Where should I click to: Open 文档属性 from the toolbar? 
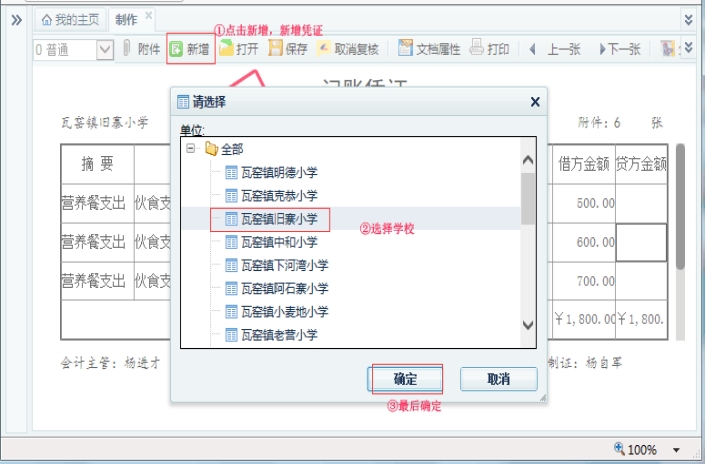[429, 49]
